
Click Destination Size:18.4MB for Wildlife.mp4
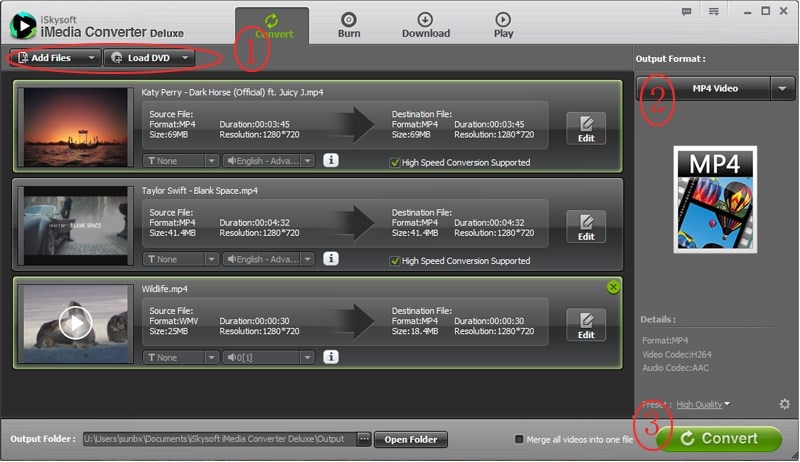[x=415, y=331]
